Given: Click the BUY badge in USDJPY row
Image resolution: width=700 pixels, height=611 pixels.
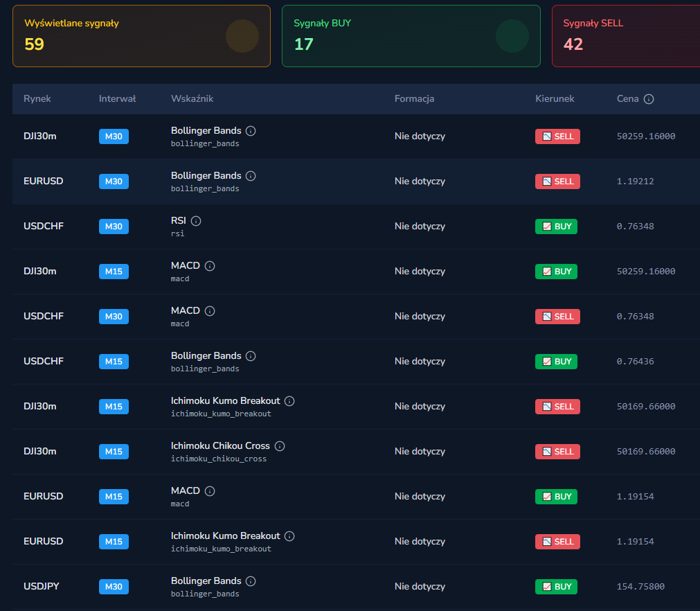Looking at the screenshot, I should (x=556, y=587).
